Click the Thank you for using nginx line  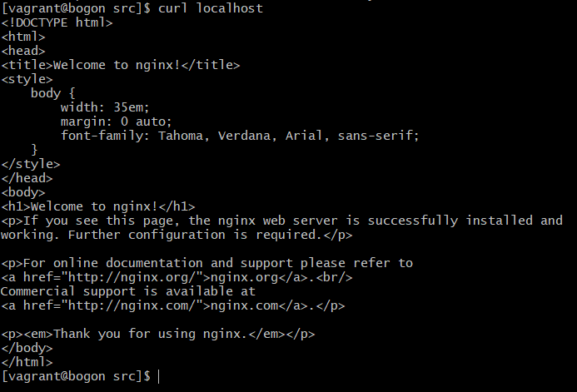tap(158, 334)
